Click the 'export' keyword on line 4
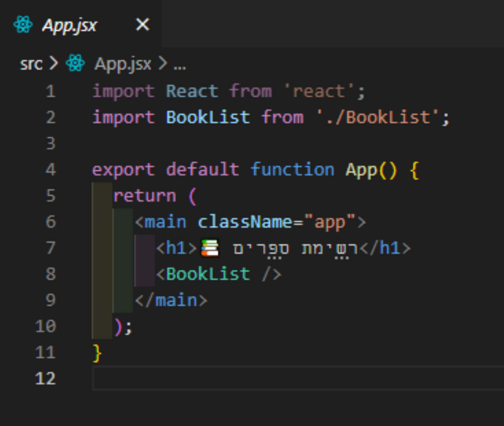 tap(123, 170)
